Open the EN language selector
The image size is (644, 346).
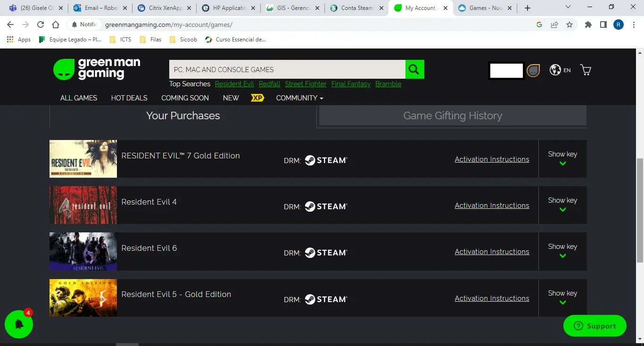pos(567,70)
